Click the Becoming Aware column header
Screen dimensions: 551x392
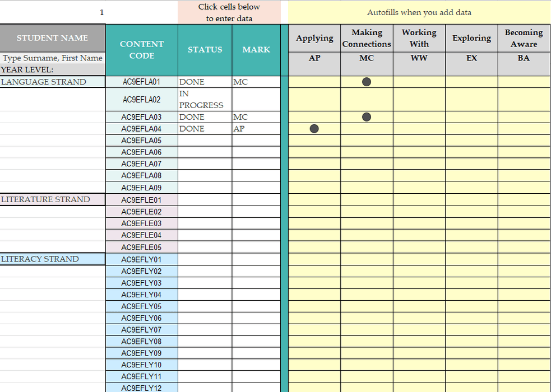point(524,38)
